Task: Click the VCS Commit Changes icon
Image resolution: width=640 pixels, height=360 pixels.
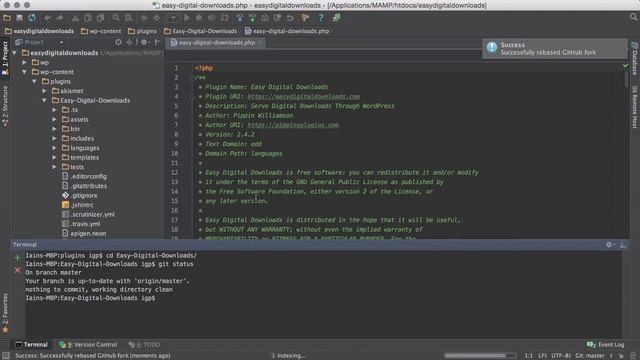Action: click(x=252, y=18)
